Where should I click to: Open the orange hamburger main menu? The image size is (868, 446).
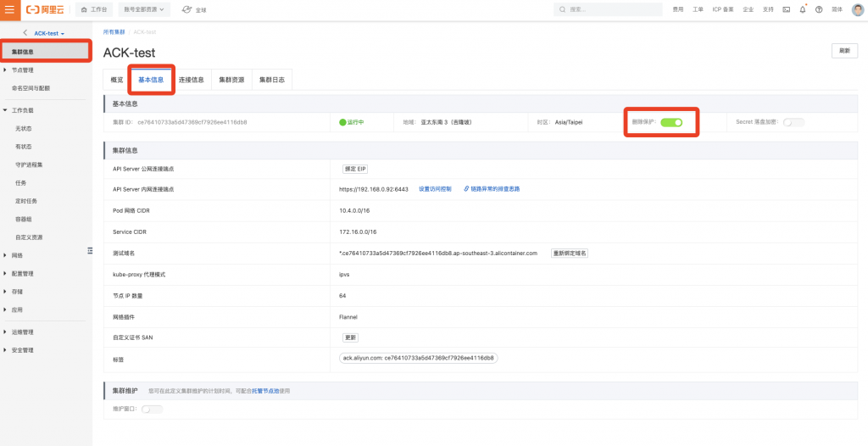(9, 9)
